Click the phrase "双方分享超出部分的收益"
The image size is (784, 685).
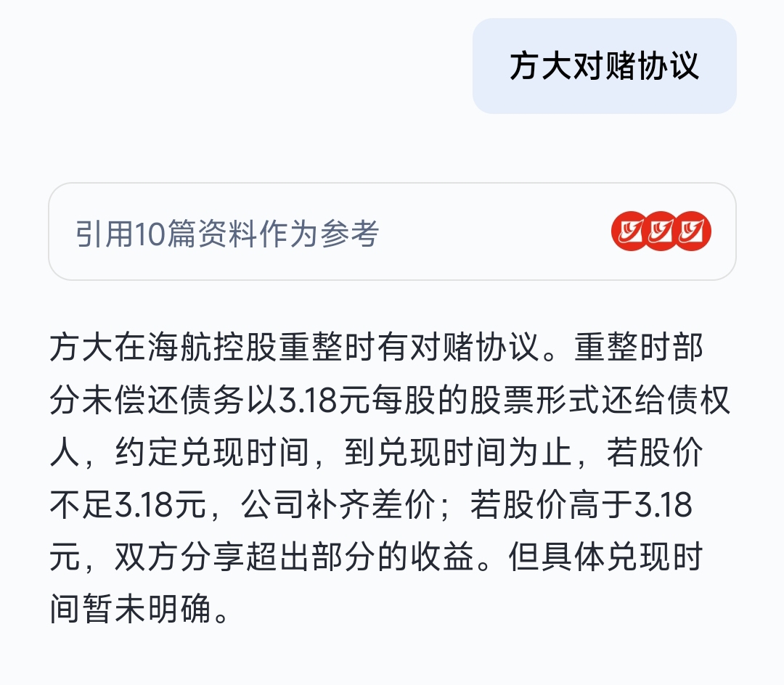point(294,557)
